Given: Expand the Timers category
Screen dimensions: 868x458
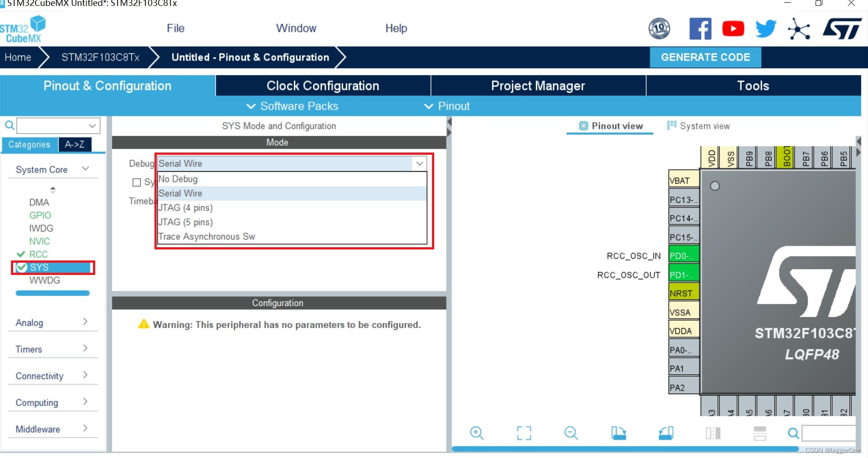Looking at the screenshot, I should 52,349.
